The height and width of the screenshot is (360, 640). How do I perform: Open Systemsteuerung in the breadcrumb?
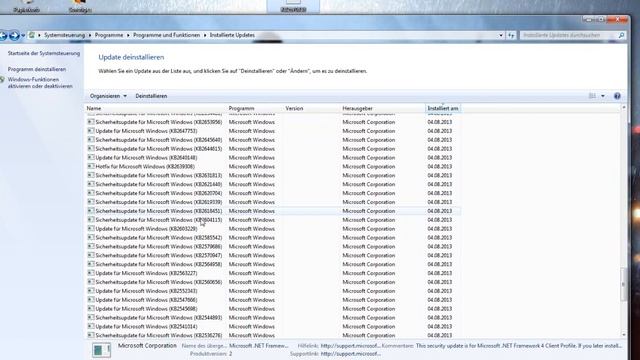(64, 35)
